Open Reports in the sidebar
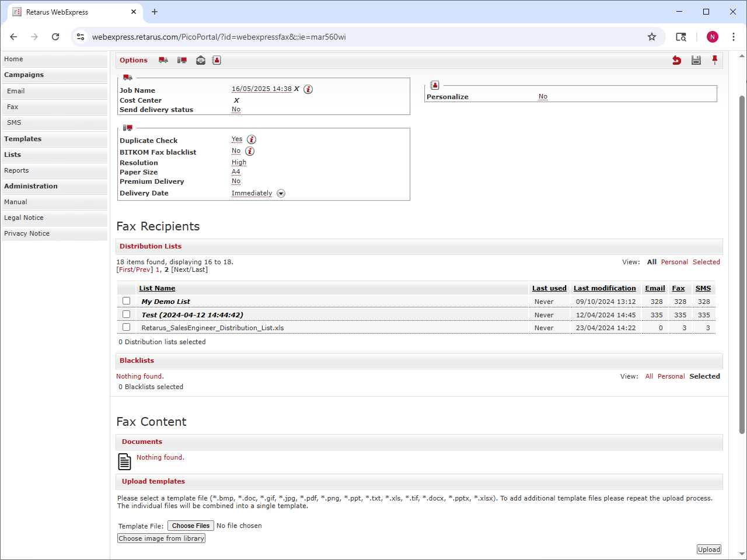Screen dimensions: 747x560 (54, 170)
